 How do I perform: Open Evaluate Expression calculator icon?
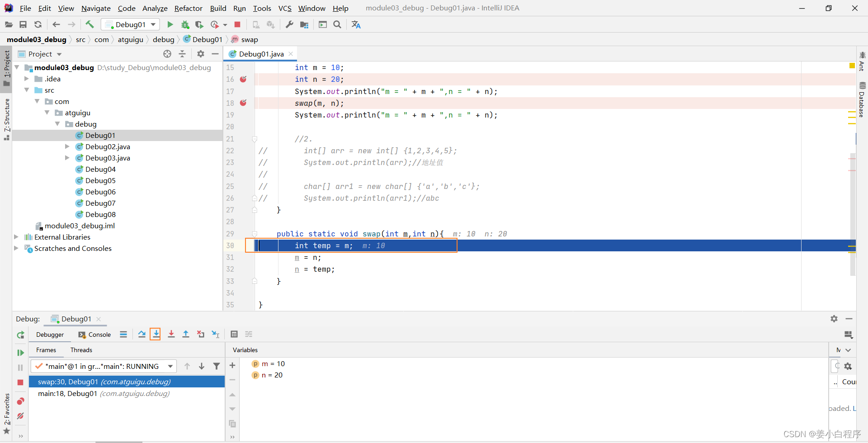pyautogui.click(x=234, y=334)
